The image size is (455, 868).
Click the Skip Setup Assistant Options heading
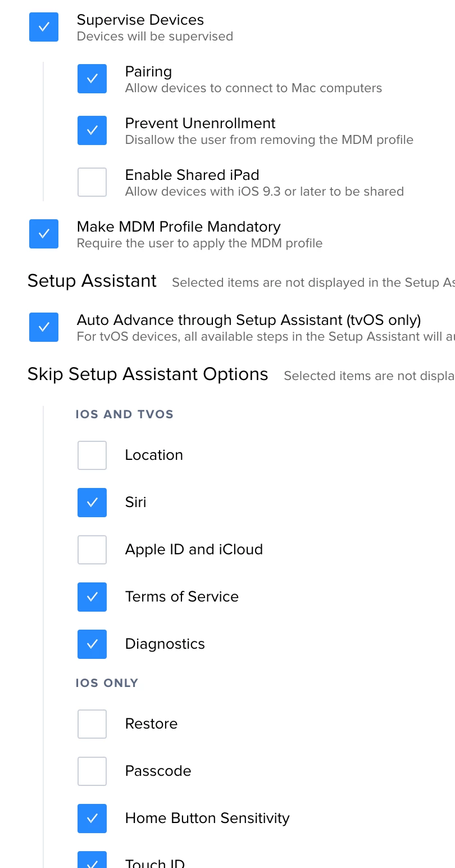(x=148, y=374)
